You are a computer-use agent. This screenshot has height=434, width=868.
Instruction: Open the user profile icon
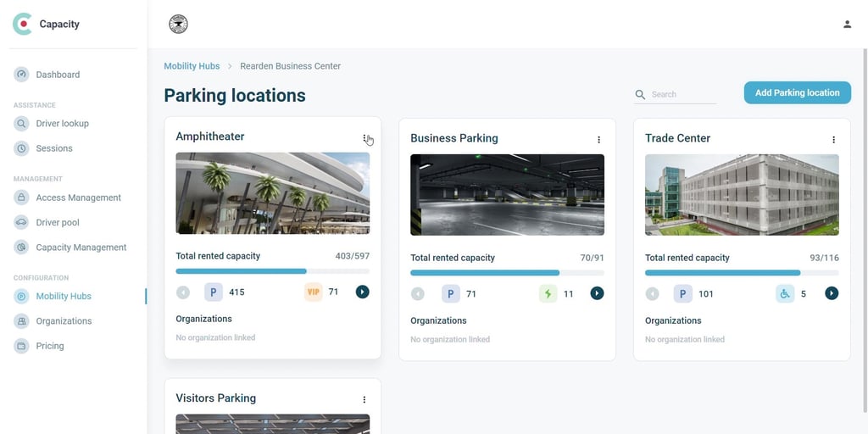pyautogui.click(x=847, y=25)
